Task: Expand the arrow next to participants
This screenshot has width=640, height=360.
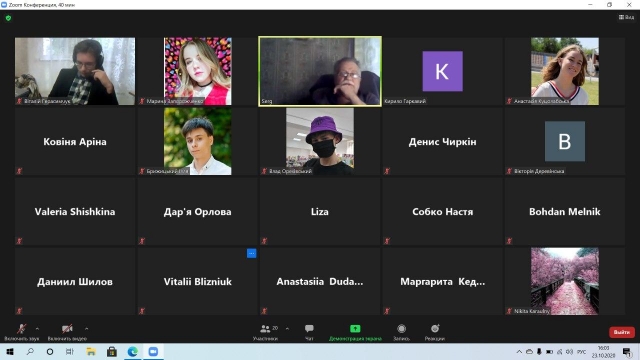Action: (287, 329)
